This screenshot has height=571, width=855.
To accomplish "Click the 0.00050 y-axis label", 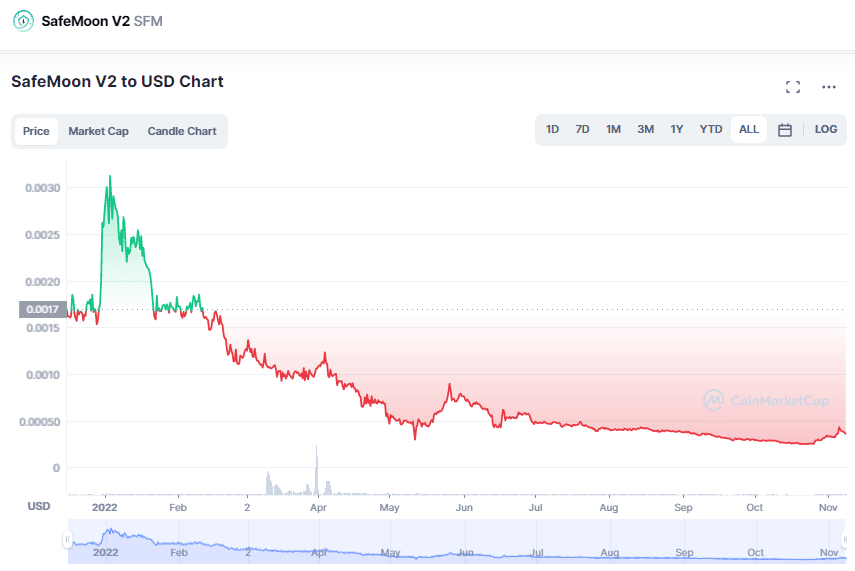I will [40, 422].
